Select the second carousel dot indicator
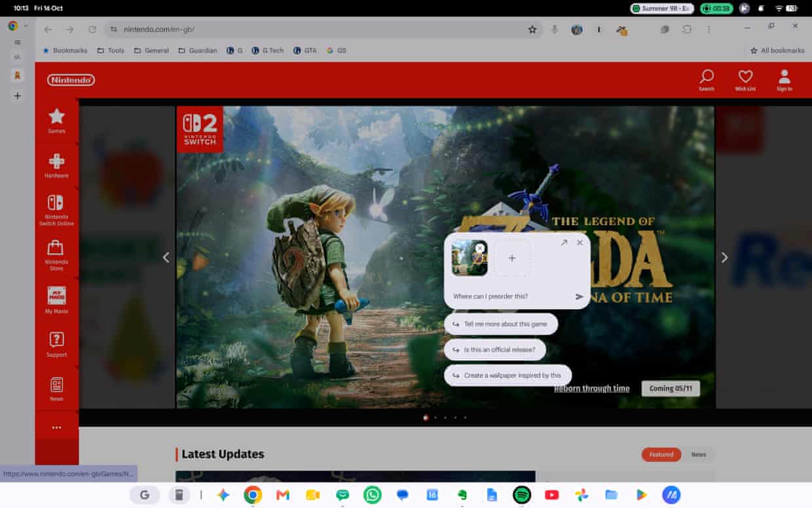The image size is (812, 508). coord(435,417)
